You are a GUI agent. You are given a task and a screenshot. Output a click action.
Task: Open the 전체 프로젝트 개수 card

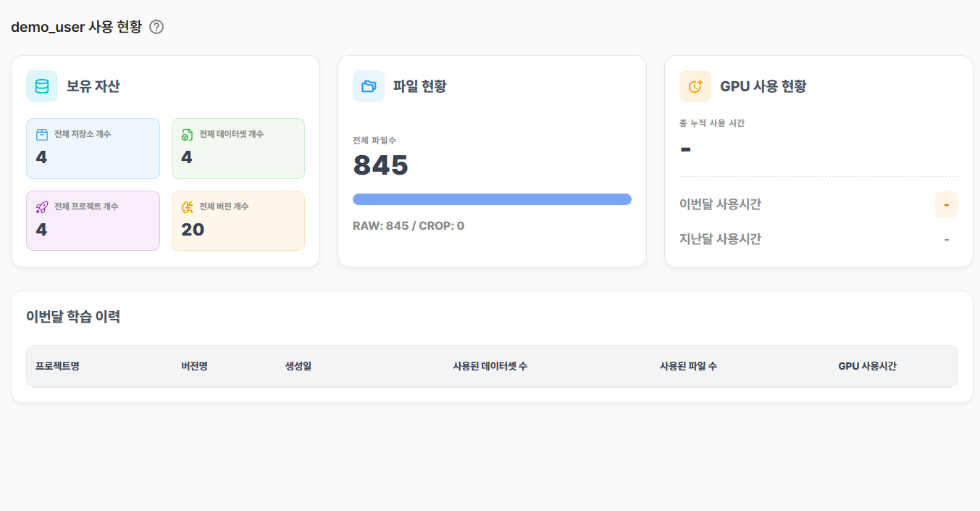(x=93, y=221)
